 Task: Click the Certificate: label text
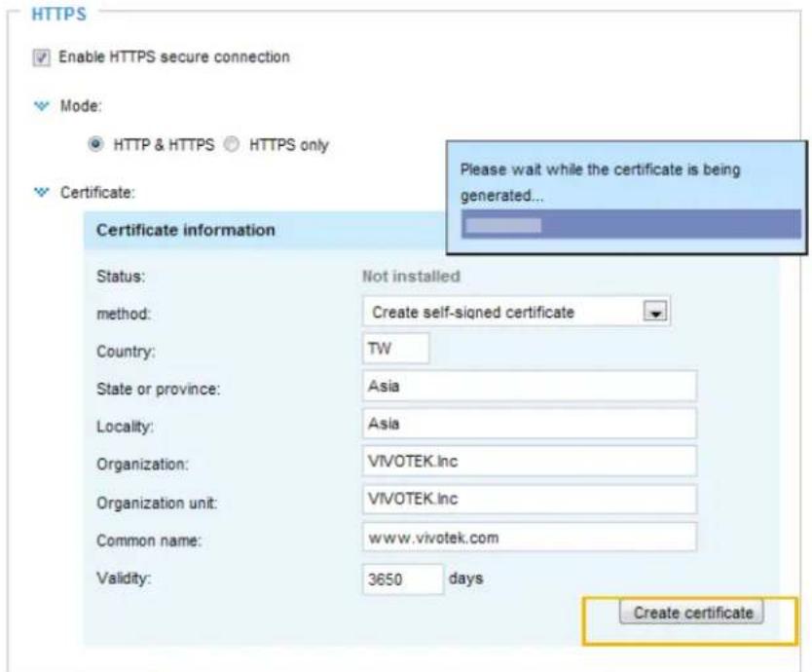[x=97, y=193]
